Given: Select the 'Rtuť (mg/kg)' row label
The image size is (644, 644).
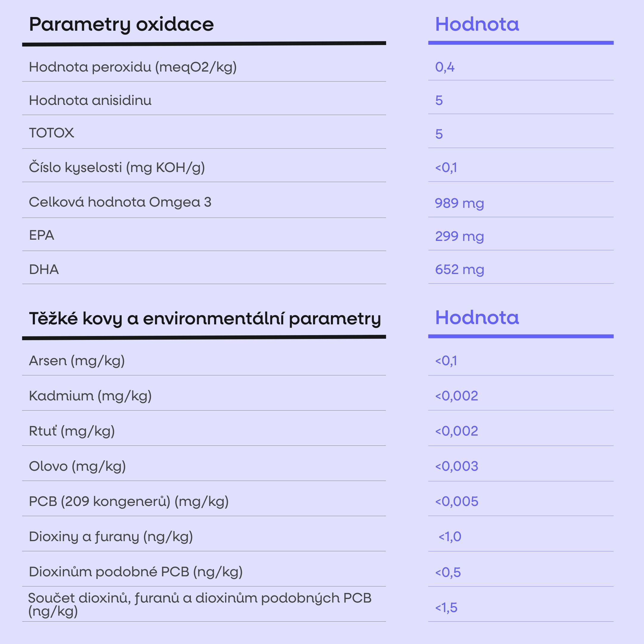Looking at the screenshot, I should pos(72,431).
